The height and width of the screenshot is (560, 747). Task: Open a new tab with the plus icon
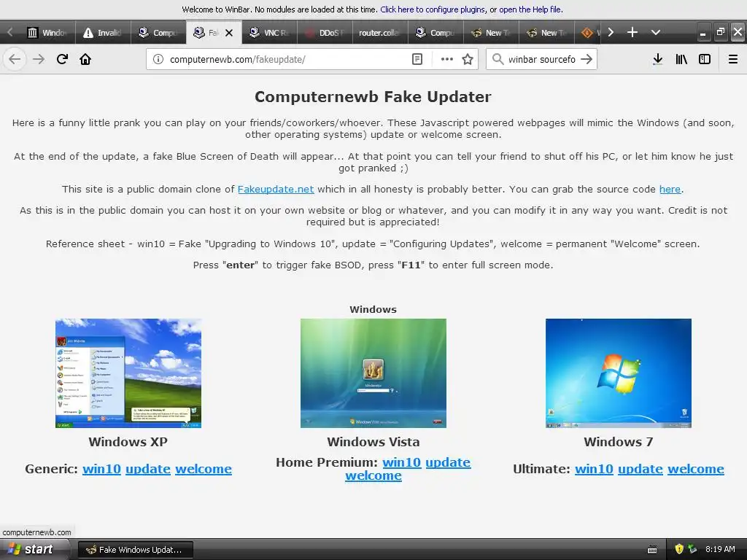click(x=632, y=32)
